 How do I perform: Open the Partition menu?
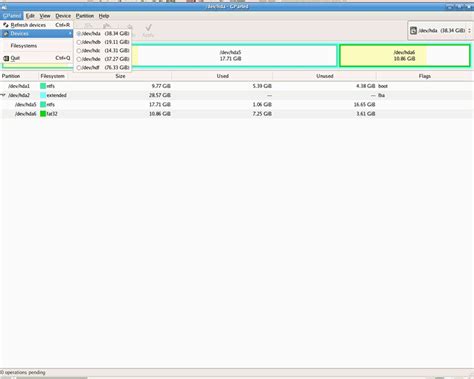point(85,16)
